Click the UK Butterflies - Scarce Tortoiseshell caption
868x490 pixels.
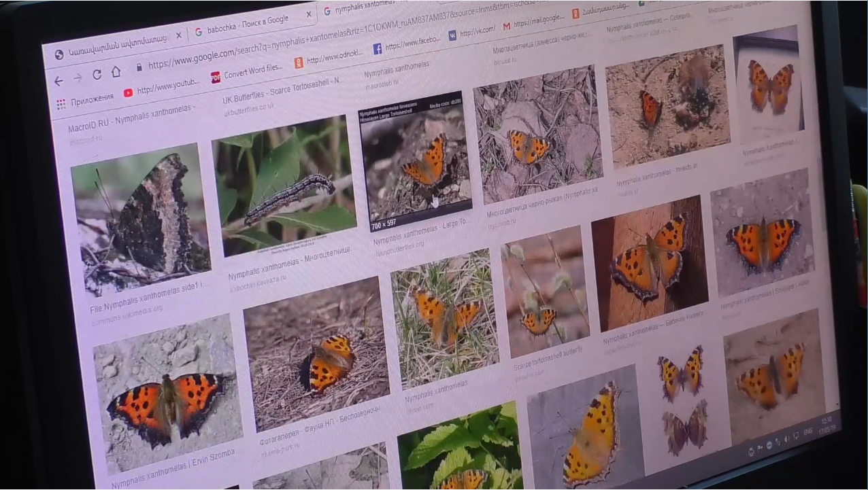[x=282, y=90]
